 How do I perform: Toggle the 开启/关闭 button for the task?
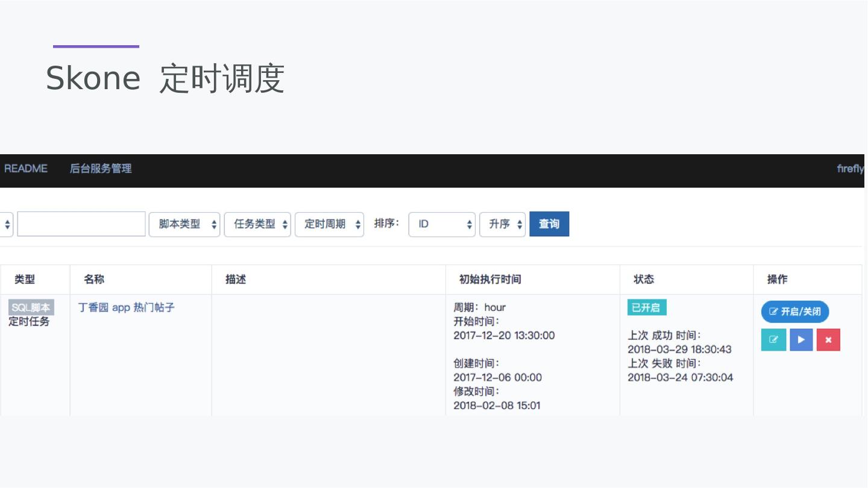[795, 311]
